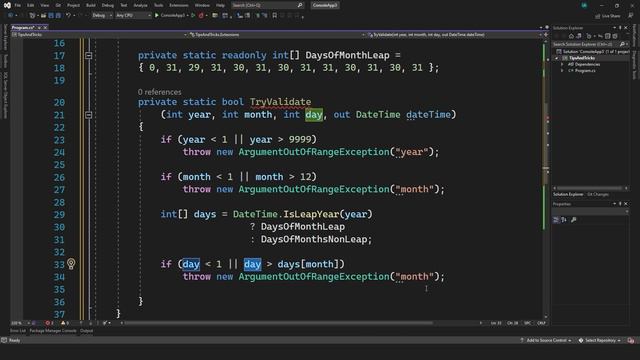The width and height of the screenshot is (640, 360).
Task: Click the user account avatar
Action: (x=584, y=5)
